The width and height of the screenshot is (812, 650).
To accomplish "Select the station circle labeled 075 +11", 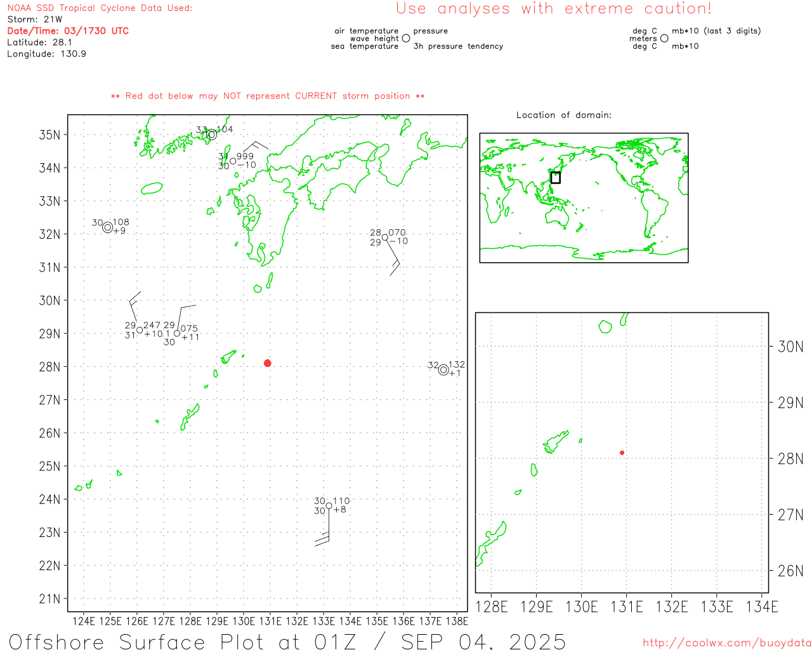I will (x=177, y=333).
